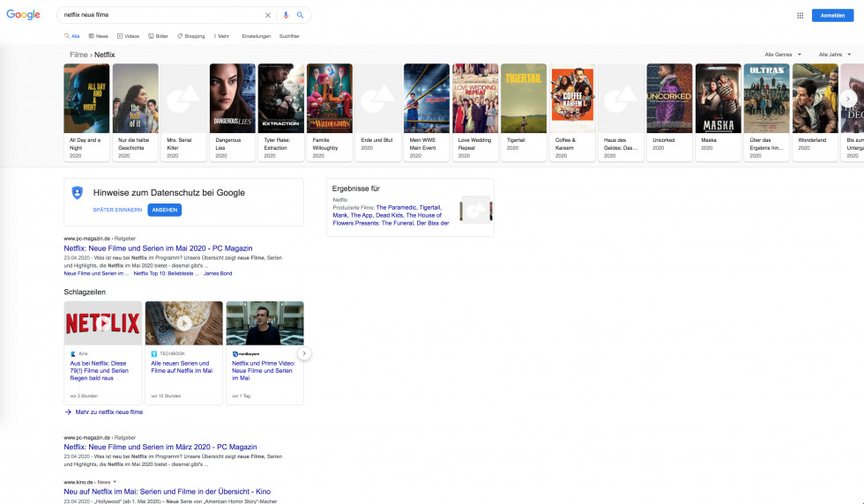Viewport: 864px width, 504px height.
Task: Open the Ultras movie poster
Action: click(766, 98)
